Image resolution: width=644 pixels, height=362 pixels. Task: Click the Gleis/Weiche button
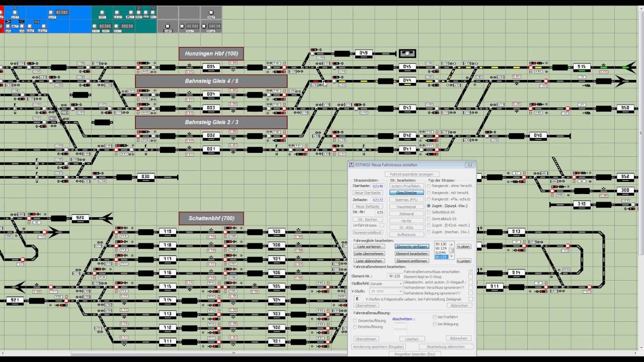click(x=407, y=193)
